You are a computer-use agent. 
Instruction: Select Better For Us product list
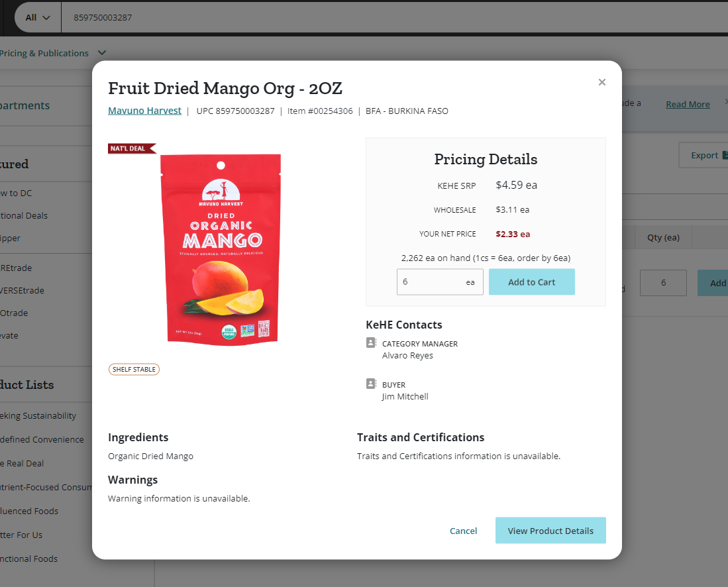click(x=21, y=535)
